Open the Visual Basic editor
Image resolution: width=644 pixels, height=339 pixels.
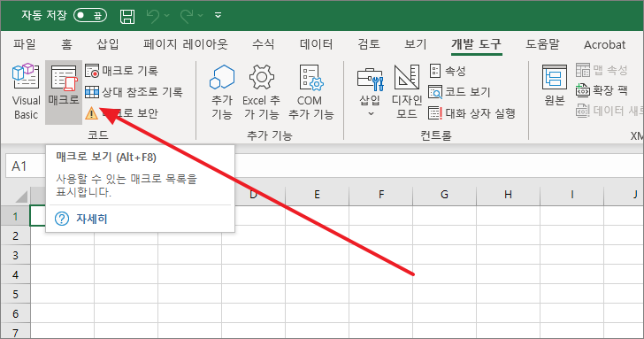[x=26, y=92]
